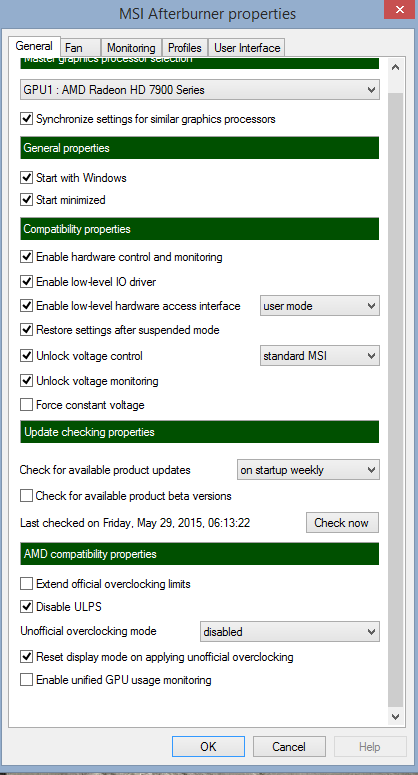Click the scrollbar up arrow
418x775 pixels.
click(395, 68)
